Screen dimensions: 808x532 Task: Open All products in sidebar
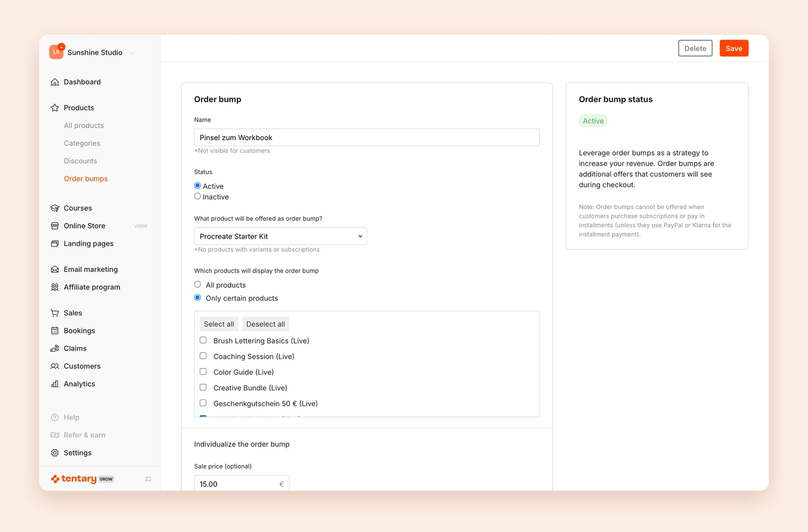(x=84, y=125)
